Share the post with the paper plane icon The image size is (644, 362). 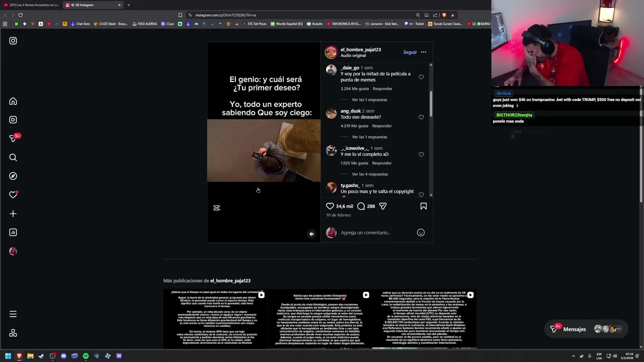383,206
